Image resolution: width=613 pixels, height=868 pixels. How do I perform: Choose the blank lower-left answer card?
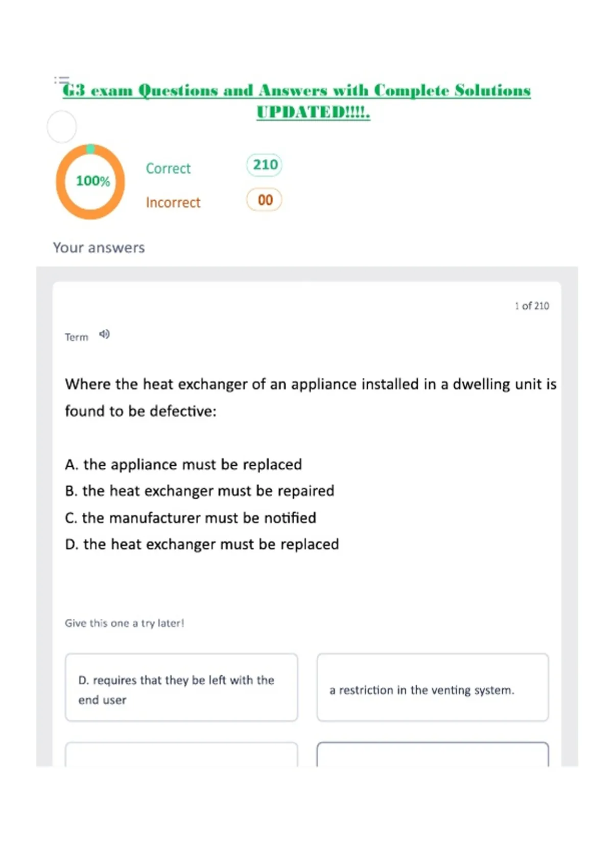click(181, 755)
